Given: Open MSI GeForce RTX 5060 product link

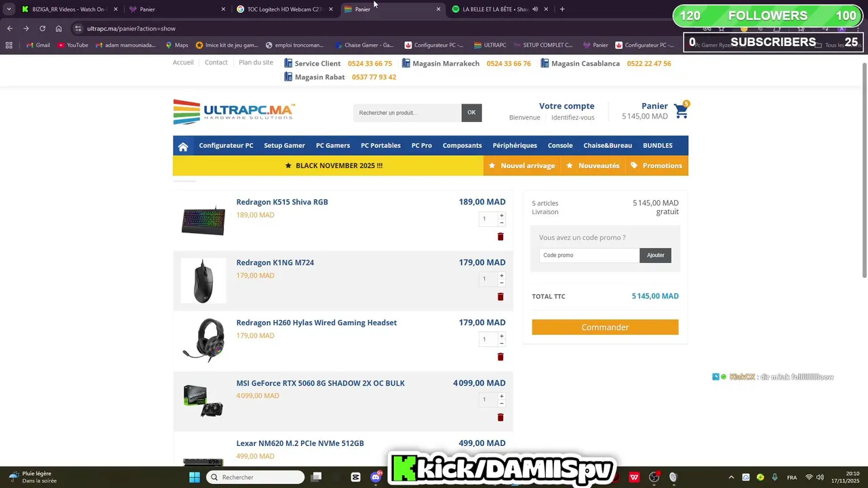Looking at the screenshot, I should click(320, 383).
